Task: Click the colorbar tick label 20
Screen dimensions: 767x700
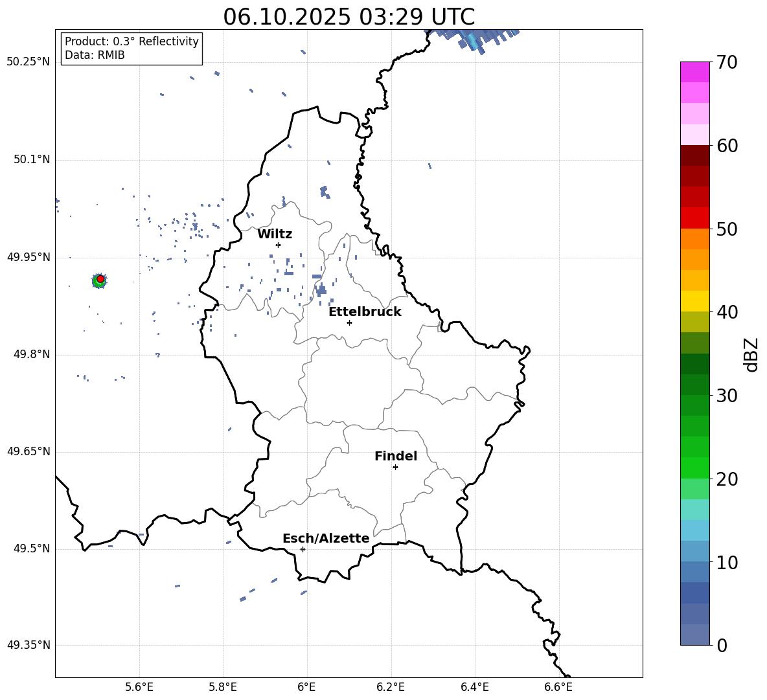Action: pos(727,479)
